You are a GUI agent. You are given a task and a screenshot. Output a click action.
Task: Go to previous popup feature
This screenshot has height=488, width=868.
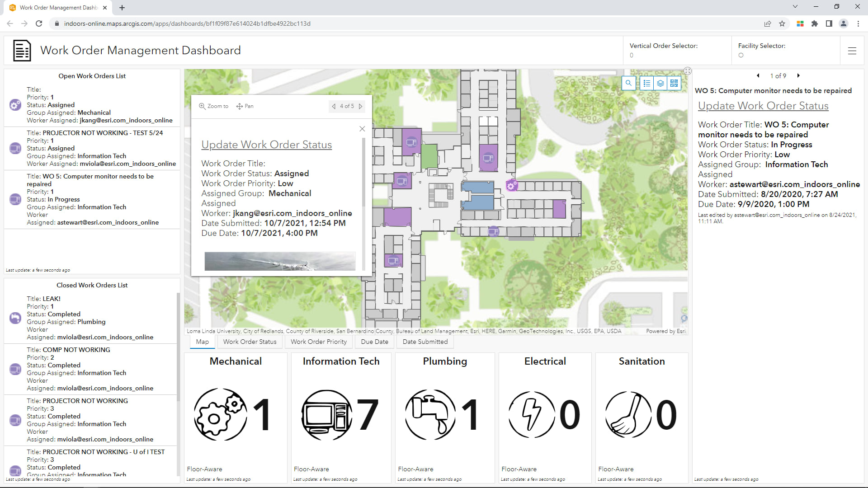(x=334, y=106)
